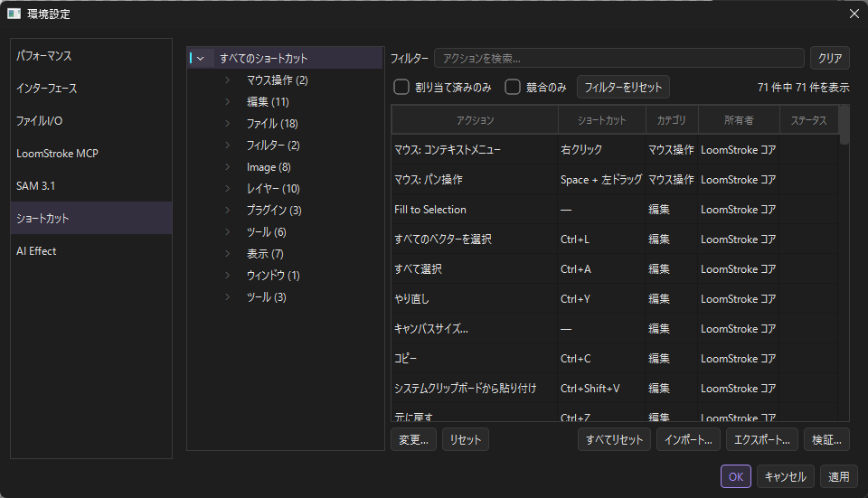Viewport: 868px width, 498px height.
Task: Click the 71 件中 71 件を表示 count label
Action: tap(803, 88)
